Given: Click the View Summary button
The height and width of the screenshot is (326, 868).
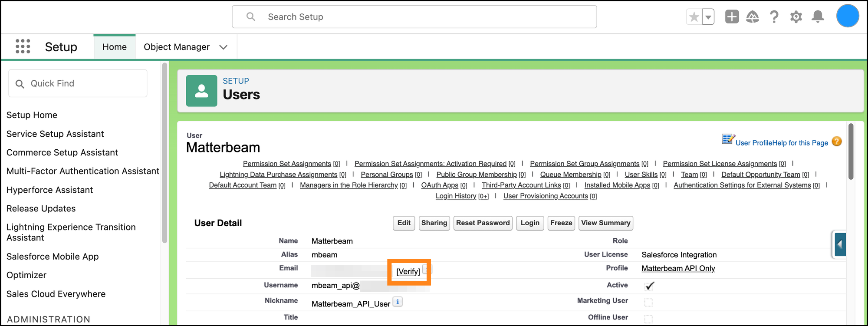Looking at the screenshot, I should [605, 223].
